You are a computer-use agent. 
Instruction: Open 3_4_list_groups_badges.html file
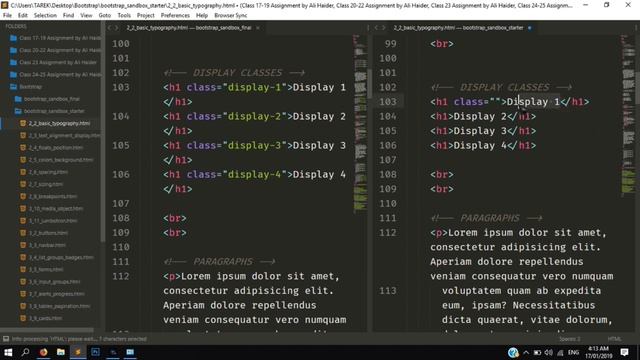click(x=57, y=258)
